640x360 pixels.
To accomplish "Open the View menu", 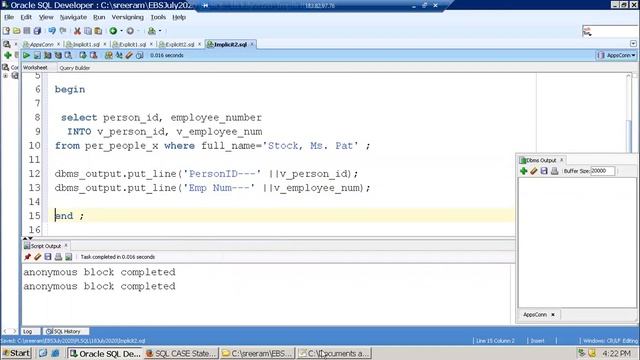I will [x=46, y=17].
